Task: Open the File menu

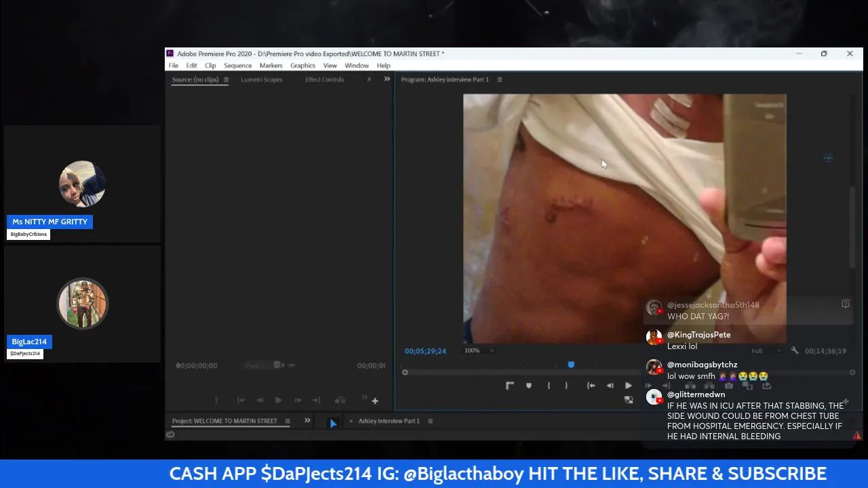Action: (x=174, y=66)
